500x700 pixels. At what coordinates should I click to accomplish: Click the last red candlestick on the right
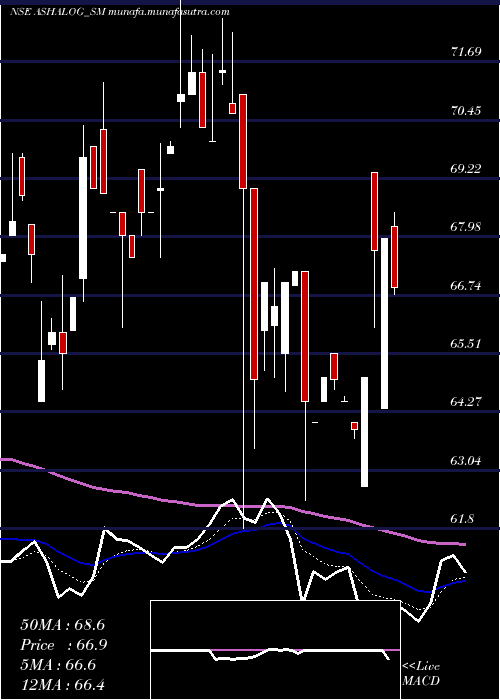tap(394, 257)
